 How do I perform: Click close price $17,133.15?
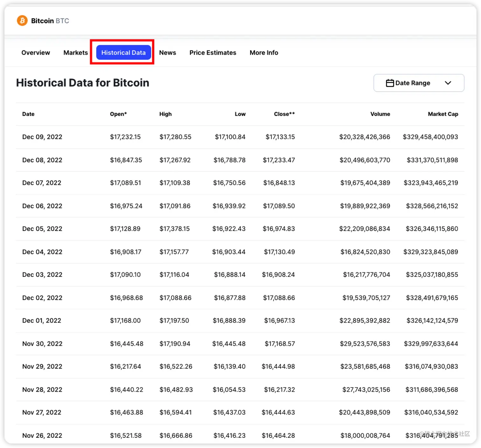[x=280, y=137]
